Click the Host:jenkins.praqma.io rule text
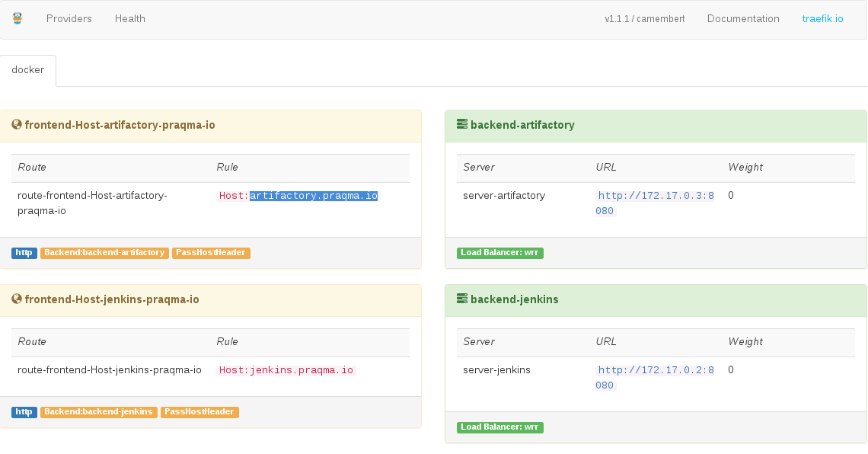Image resolution: width=868 pixels, height=454 pixels. (286, 370)
